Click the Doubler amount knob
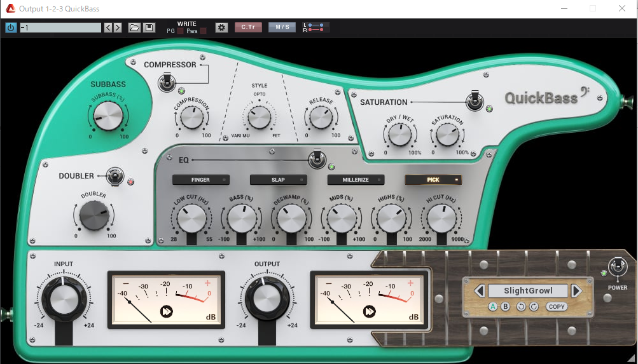This screenshot has height=364, width=638. coord(94,216)
